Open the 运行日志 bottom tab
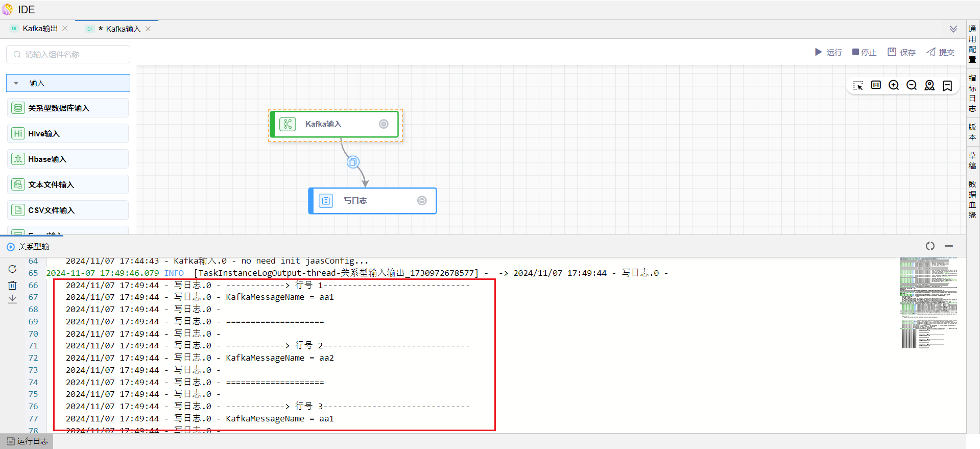980x449 pixels. 28,441
